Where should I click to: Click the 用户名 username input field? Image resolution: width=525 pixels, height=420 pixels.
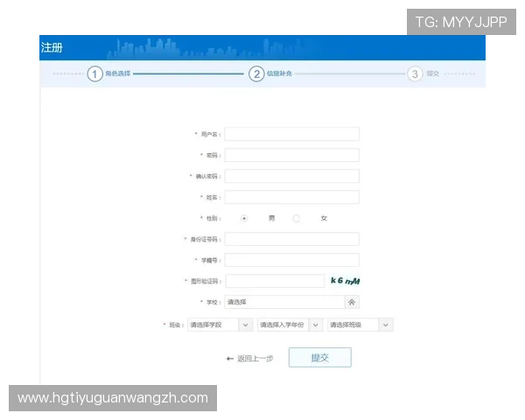[x=291, y=134]
